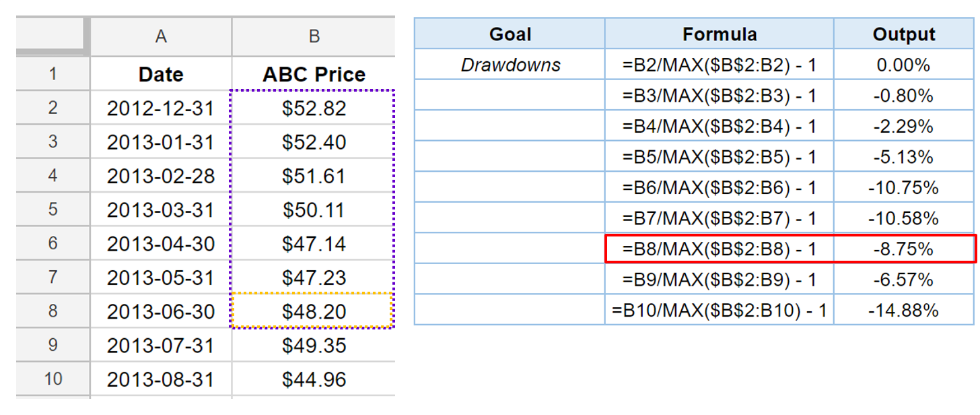Screen dimensions: 980x415
Task: Click the Drawdowns goal cell
Action: pyautogui.click(x=510, y=65)
